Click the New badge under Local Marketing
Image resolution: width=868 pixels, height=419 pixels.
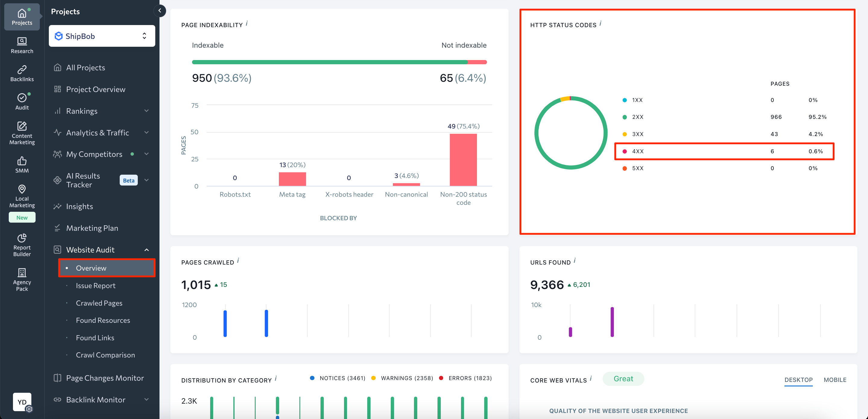22,217
